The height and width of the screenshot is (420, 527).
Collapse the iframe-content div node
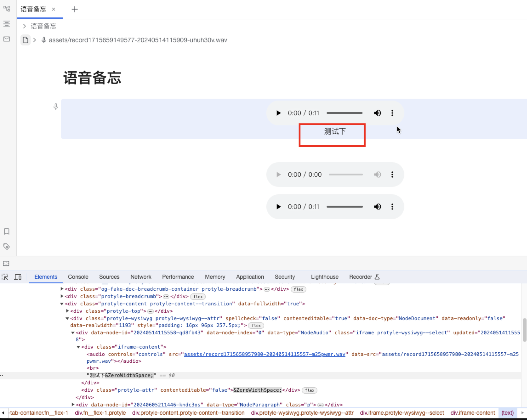(78, 347)
